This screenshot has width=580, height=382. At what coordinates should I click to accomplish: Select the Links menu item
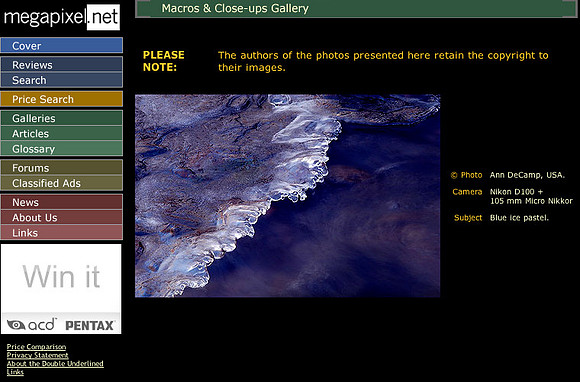point(61,233)
